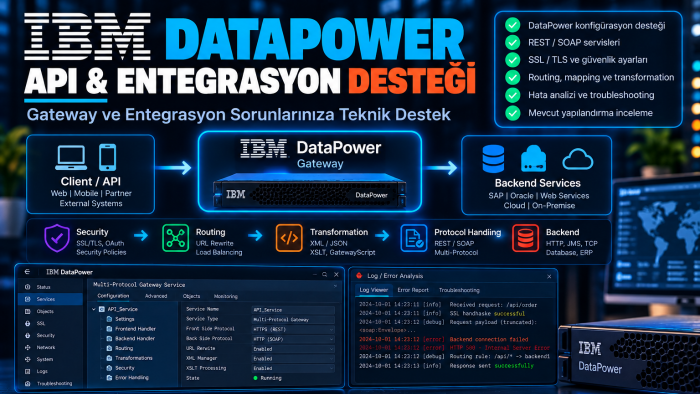Select Error Handling tree item
Image resolution: width=700 pixels, height=394 pixels.
point(128,378)
